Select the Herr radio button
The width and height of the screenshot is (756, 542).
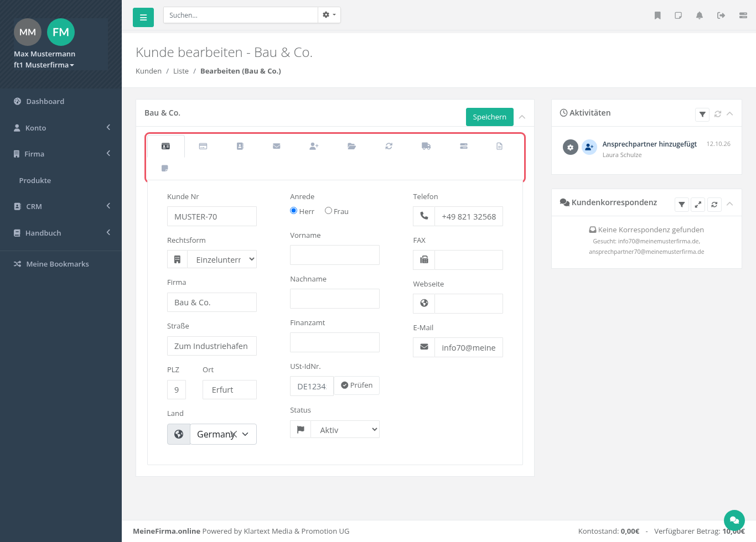pos(294,211)
